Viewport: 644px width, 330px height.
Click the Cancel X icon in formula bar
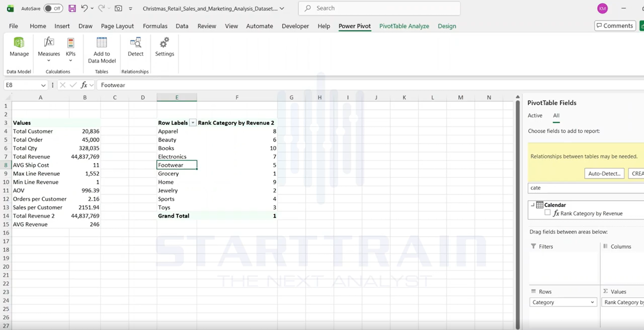pos(63,85)
